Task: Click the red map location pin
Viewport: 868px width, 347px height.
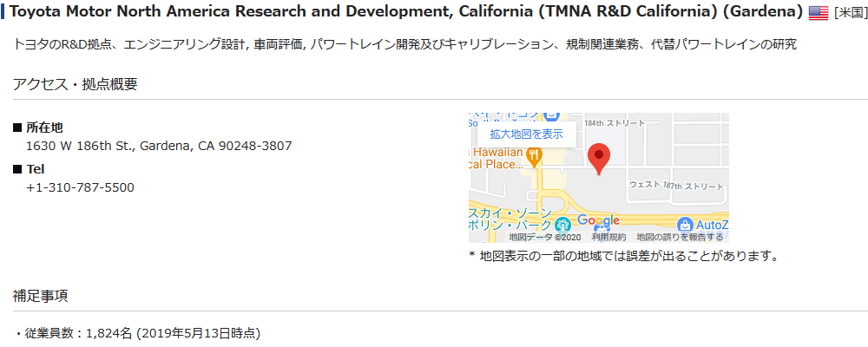Action: (598, 159)
